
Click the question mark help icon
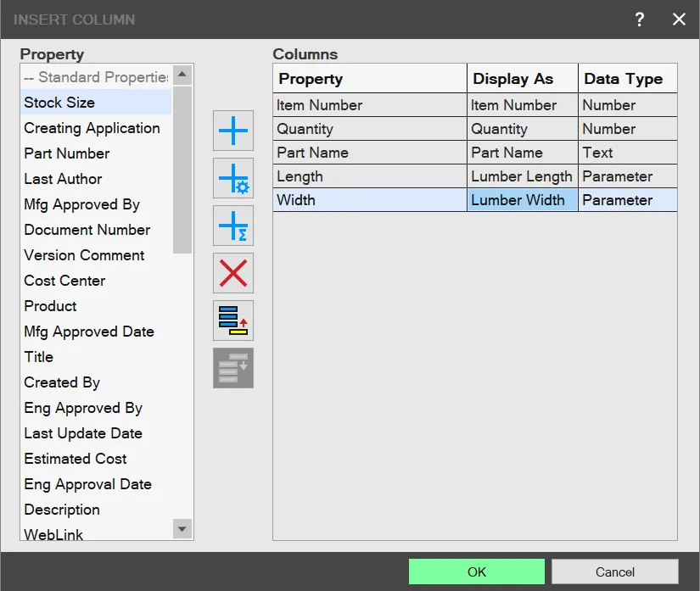coord(639,20)
